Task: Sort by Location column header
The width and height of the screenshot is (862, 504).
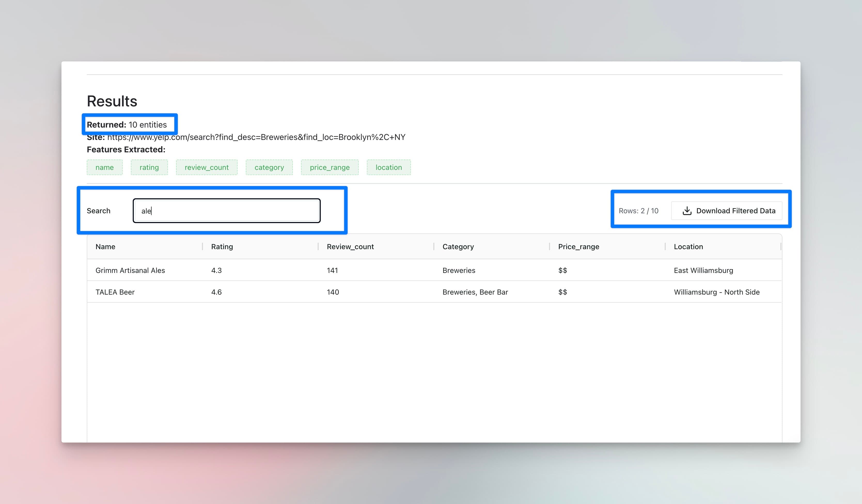Action: point(688,247)
